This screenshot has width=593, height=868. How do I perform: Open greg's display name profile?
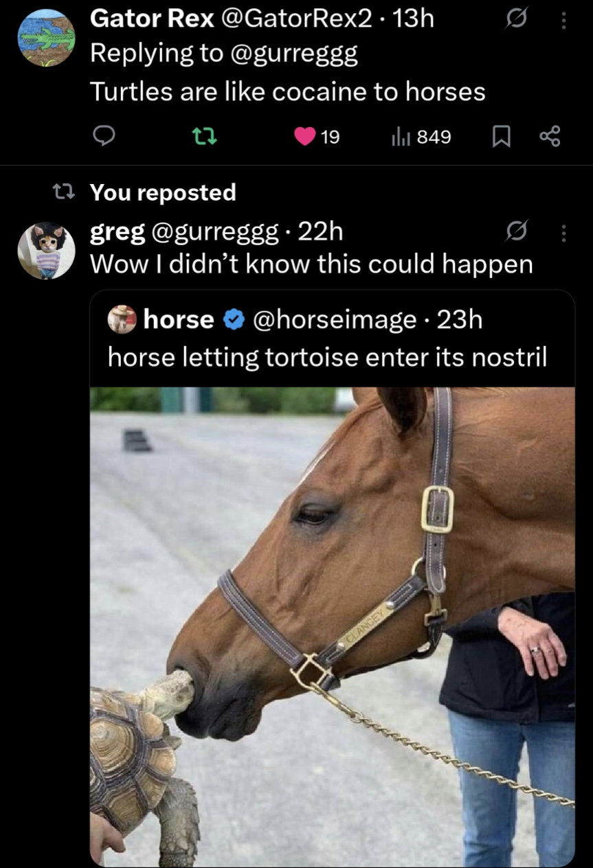[x=118, y=233]
